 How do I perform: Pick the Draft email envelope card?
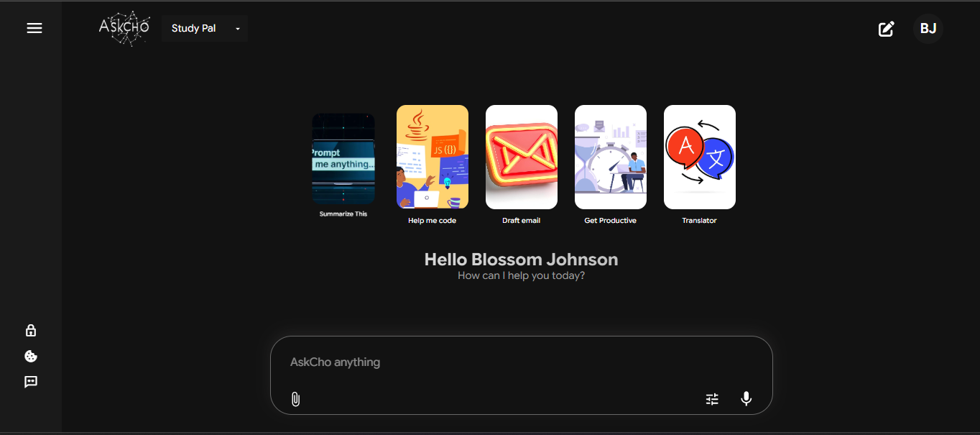(522, 157)
